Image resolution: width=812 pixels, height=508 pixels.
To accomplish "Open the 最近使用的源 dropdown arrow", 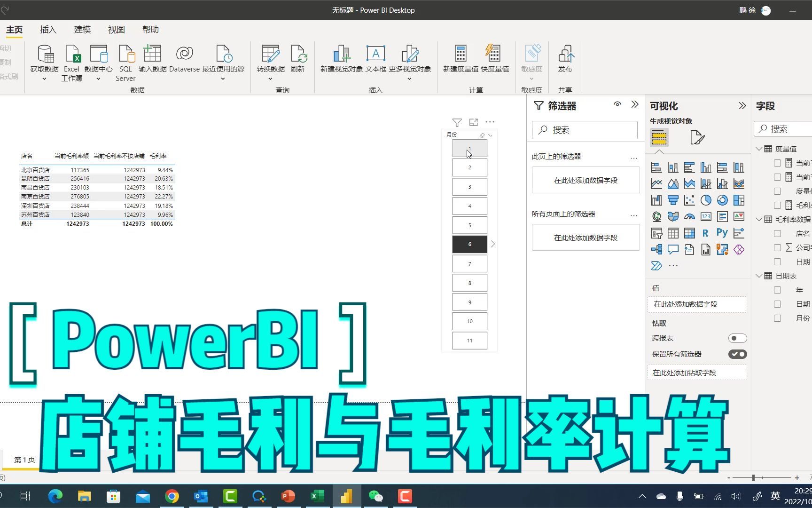I will (223, 79).
